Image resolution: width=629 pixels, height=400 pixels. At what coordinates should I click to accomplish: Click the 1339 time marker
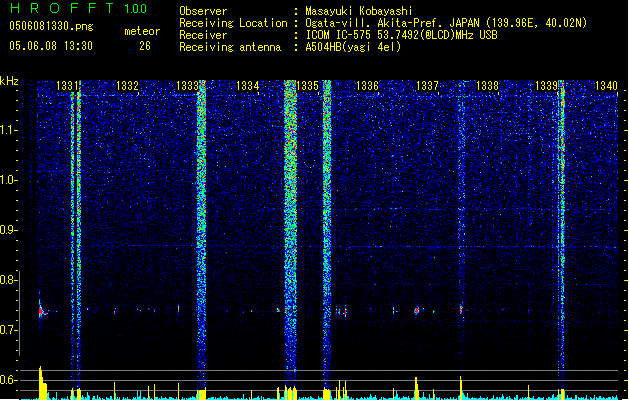[x=547, y=86]
